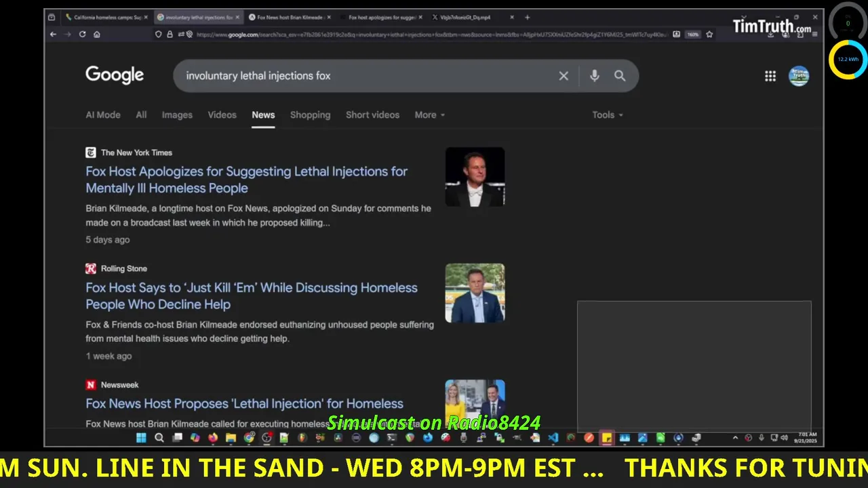Close the California homeless camps tab
868x488 pixels.
click(145, 18)
